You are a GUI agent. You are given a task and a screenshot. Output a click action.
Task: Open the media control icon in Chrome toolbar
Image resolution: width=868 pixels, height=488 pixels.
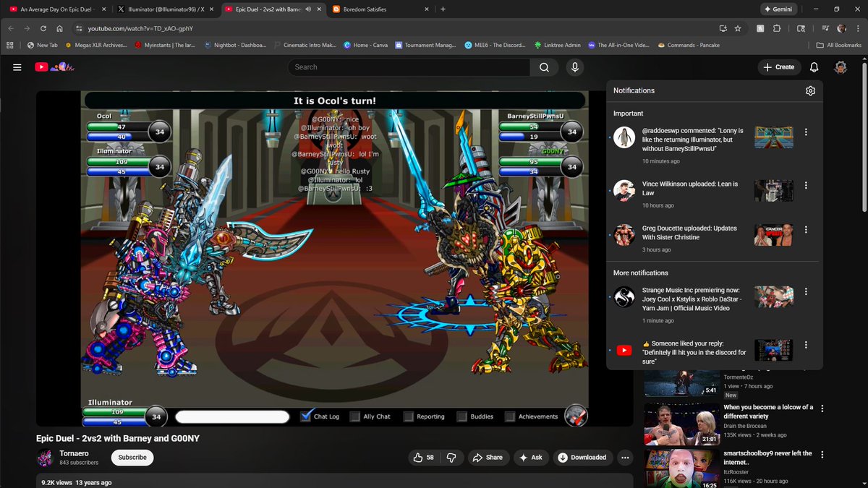tap(826, 28)
